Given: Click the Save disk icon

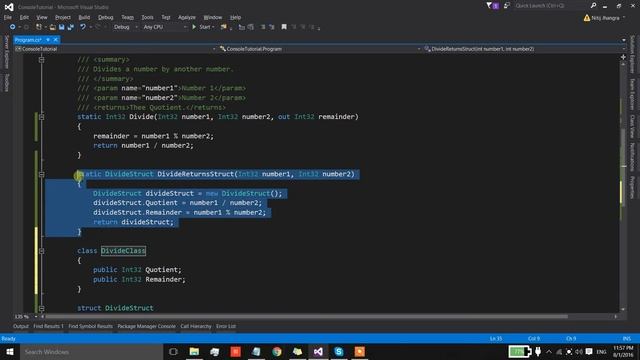Looking at the screenshot, I should pos(62,27).
